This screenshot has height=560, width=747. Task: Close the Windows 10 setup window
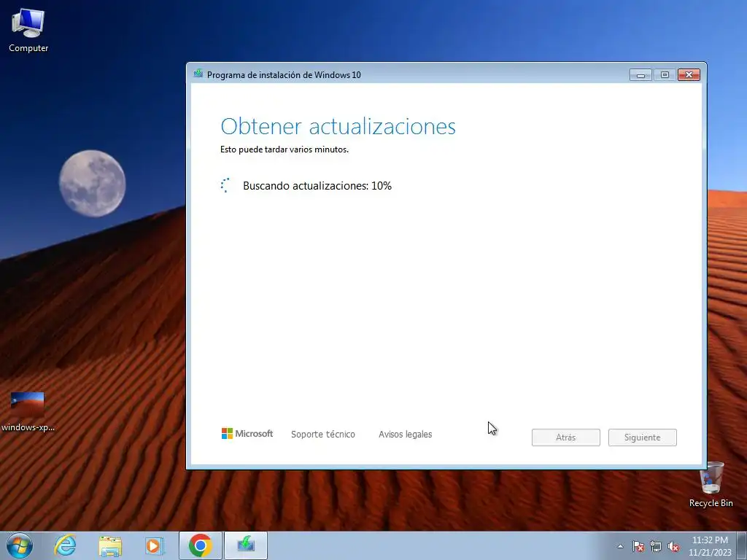click(689, 75)
